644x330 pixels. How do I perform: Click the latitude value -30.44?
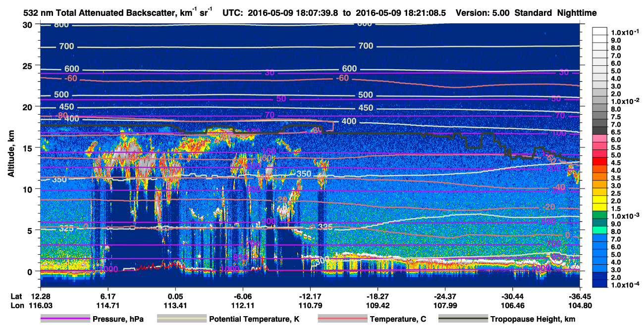click(512, 296)
